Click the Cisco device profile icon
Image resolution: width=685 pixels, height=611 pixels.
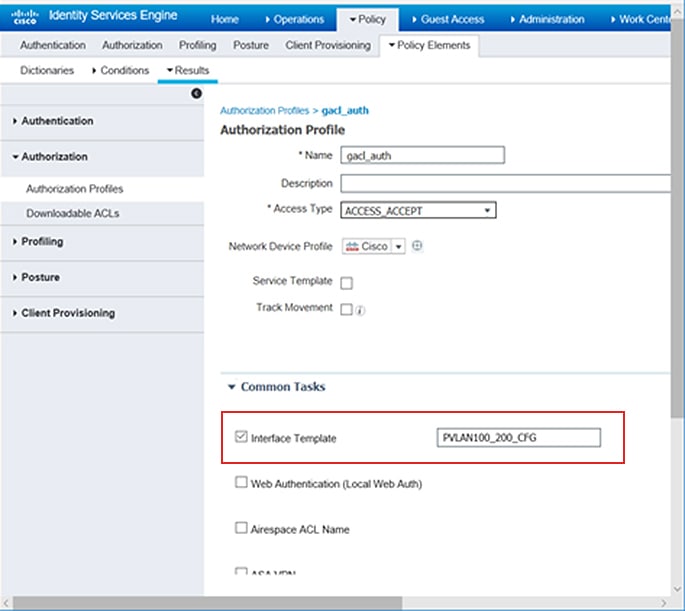pos(352,246)
